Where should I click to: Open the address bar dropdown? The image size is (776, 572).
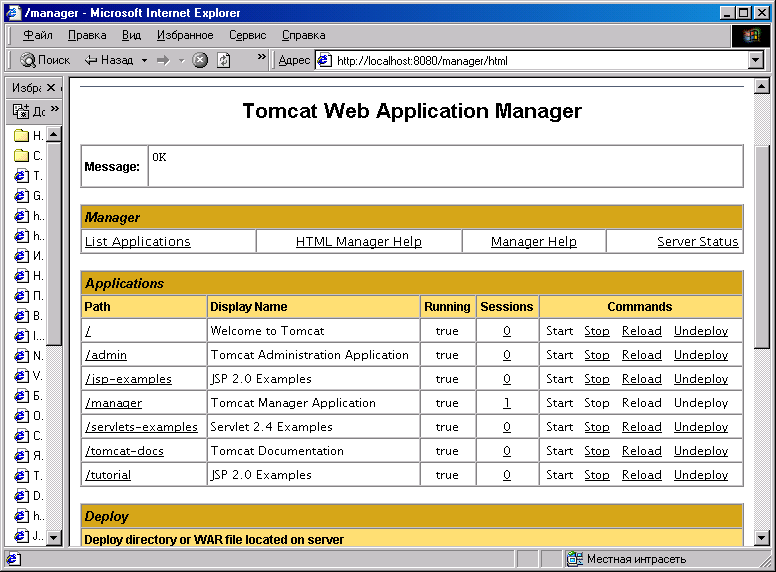(755, 60)
